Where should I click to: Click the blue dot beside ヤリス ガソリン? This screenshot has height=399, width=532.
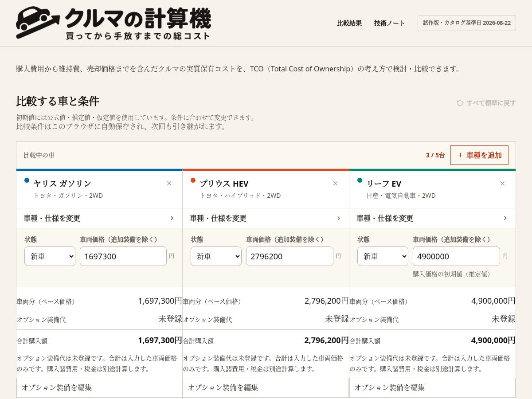click(27, 180)
